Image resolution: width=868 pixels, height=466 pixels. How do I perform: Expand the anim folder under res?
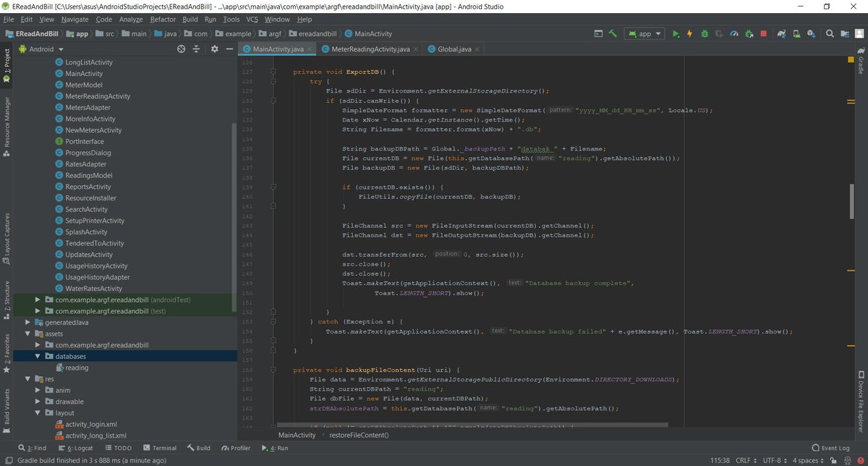click(38, 390)
